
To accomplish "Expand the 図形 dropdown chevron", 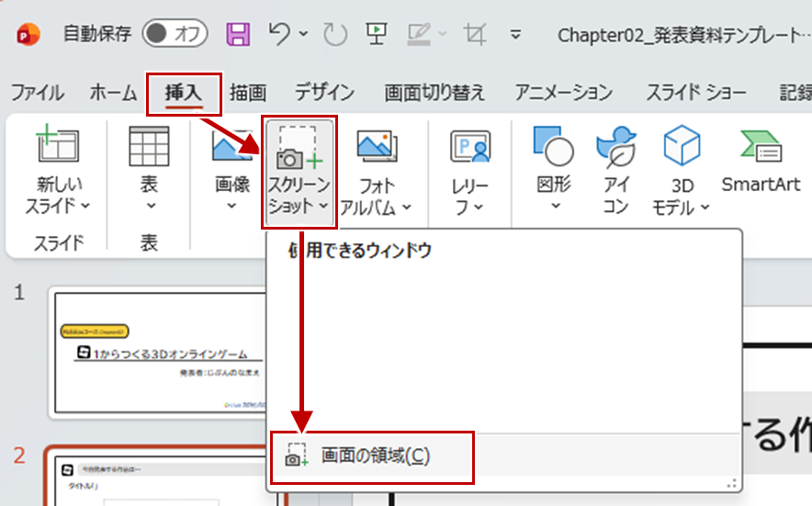I will [x=556, y=206].
